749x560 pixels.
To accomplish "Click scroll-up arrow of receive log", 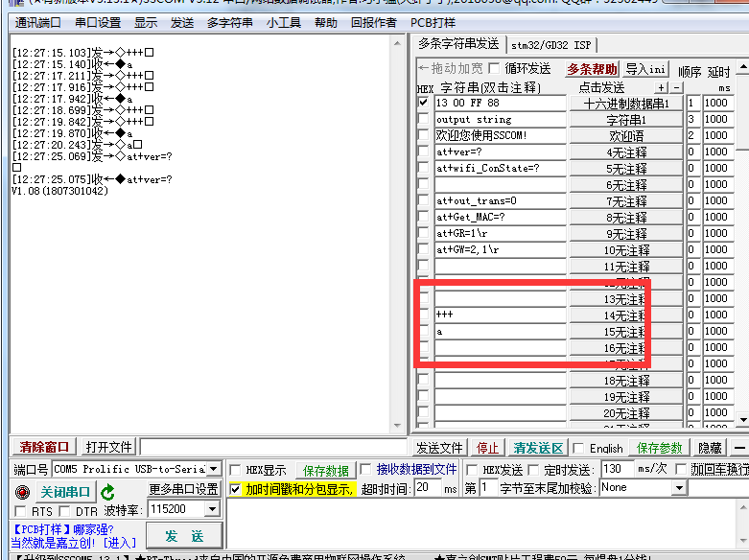I will [402, 42].
